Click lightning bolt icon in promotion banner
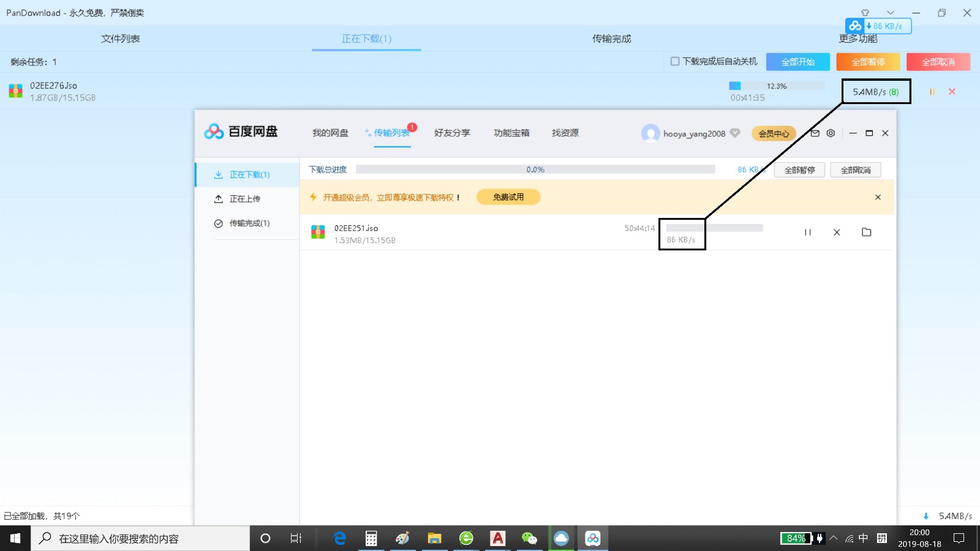The height and width of the screenshot is (551, 980). (x=313, y=197)
